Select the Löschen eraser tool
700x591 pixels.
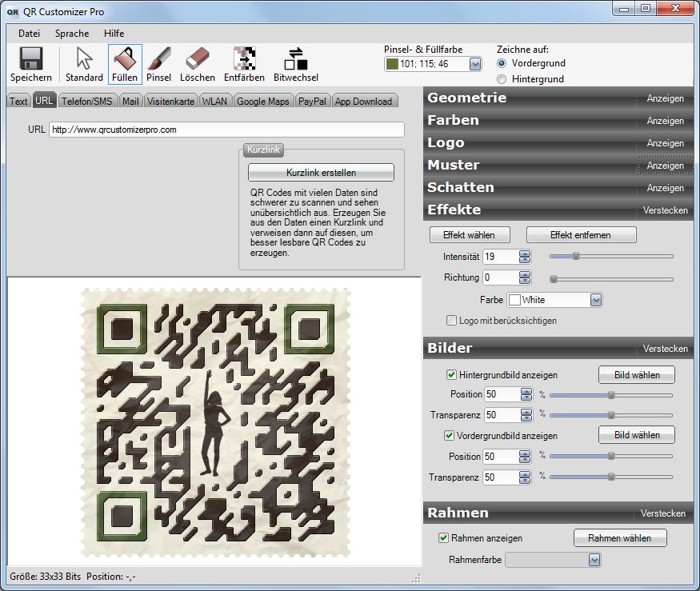198,64
